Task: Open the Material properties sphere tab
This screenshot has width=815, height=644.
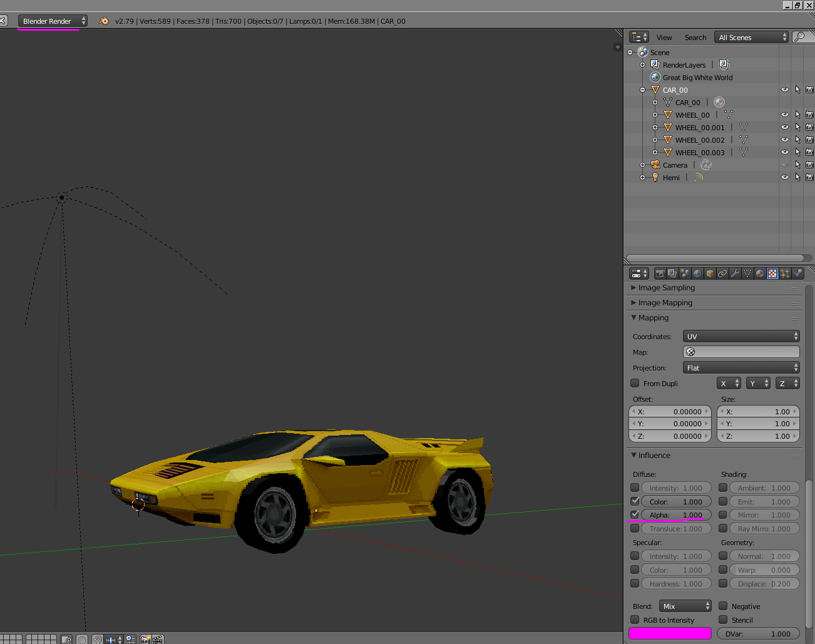Action: pos(760,273)
